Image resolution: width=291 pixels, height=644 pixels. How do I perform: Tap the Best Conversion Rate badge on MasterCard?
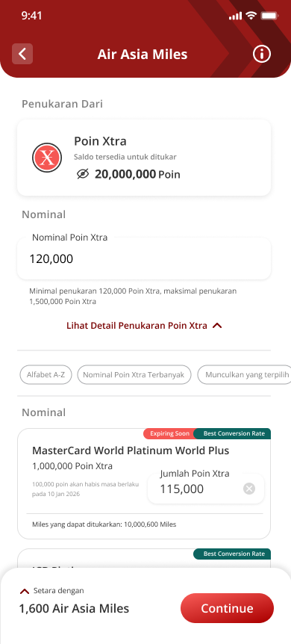pos(233,434)
